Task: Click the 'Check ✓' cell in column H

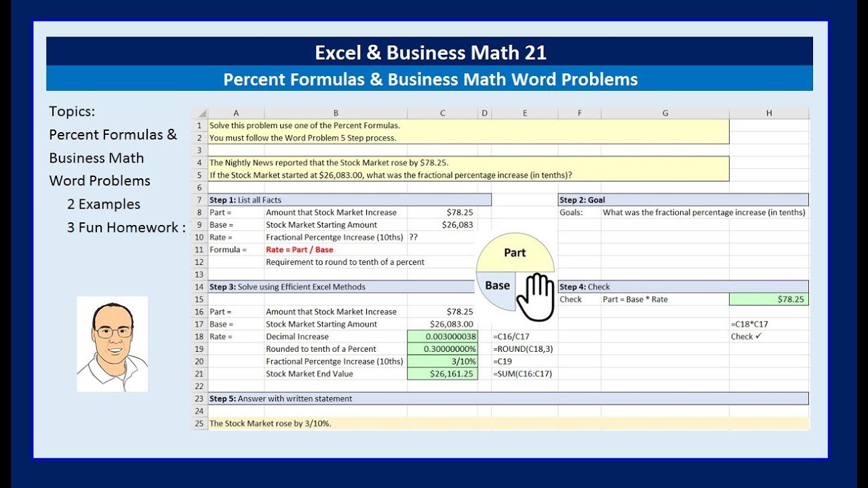Action: point(769,336)
